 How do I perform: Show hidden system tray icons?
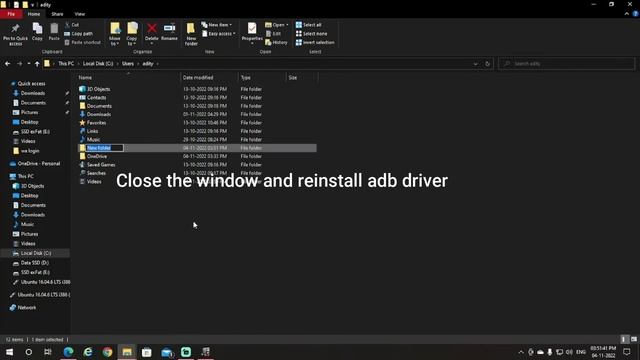[521, 352]
